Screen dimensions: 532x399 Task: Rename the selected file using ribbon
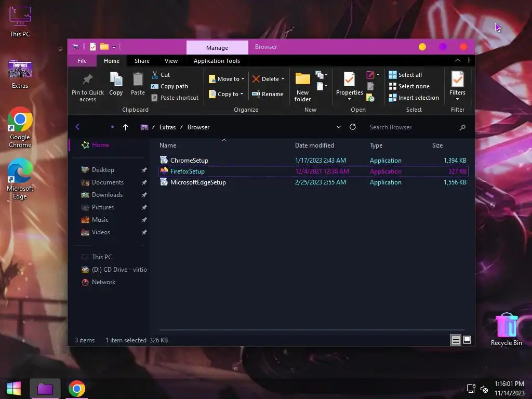pos(268,94)
